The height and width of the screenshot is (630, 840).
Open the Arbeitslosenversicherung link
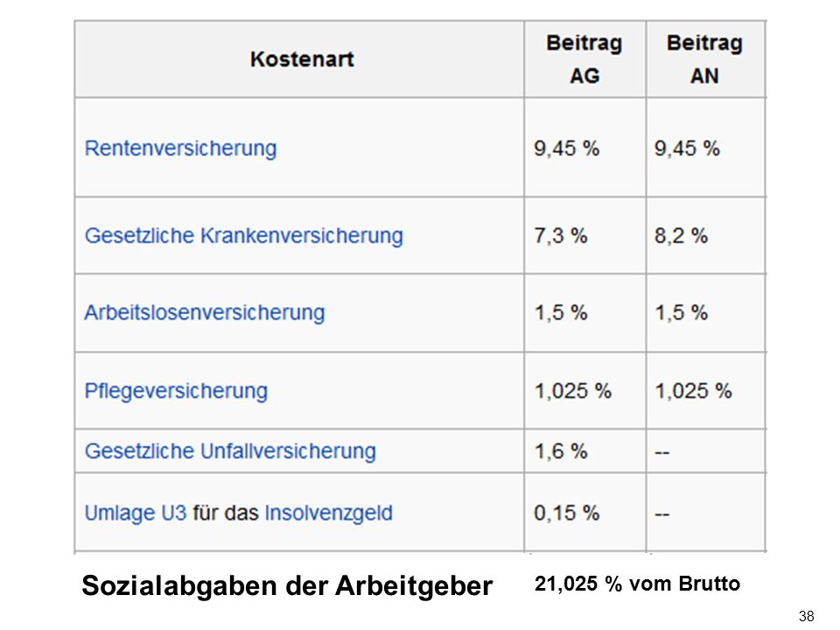tap(205, 313)
